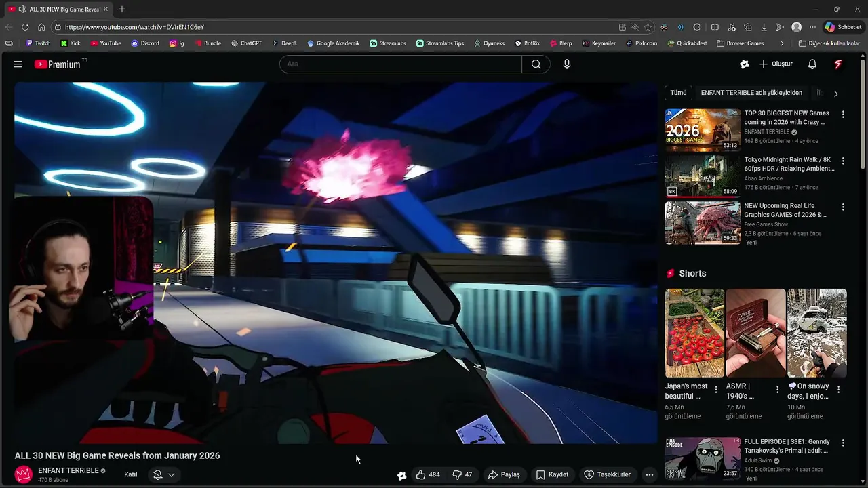Open ENFANT TERRIBLE channel name link

(68, 470)
